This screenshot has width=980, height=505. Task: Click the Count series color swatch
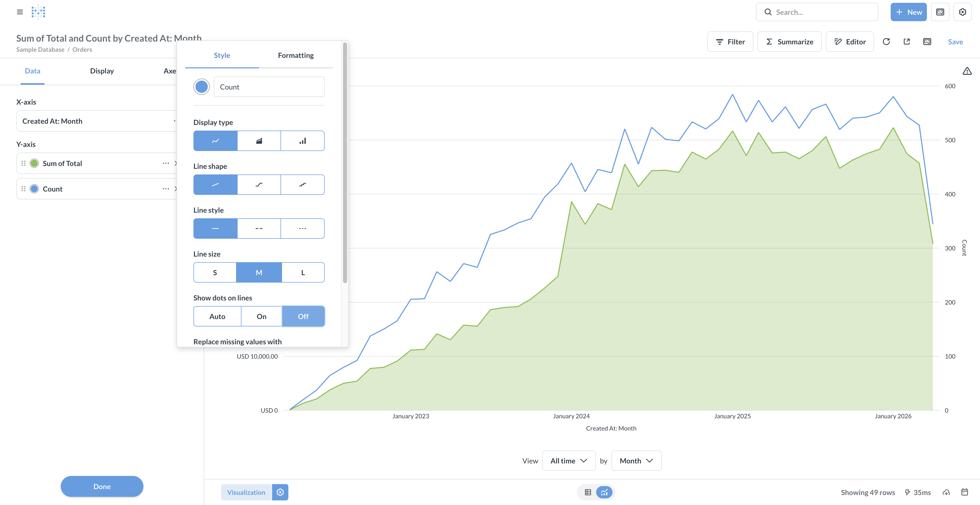(x=202, y=87)
